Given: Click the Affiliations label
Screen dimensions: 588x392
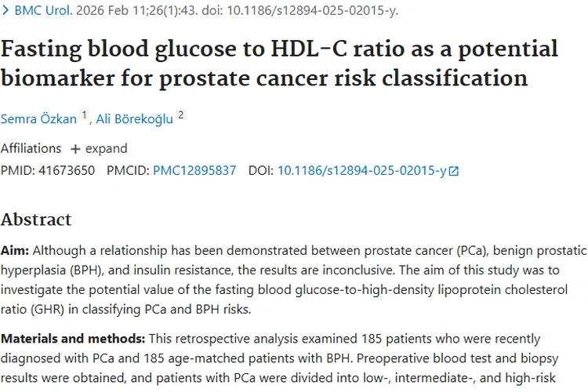Looking at the screenshot, I should (x=31, y=148).
